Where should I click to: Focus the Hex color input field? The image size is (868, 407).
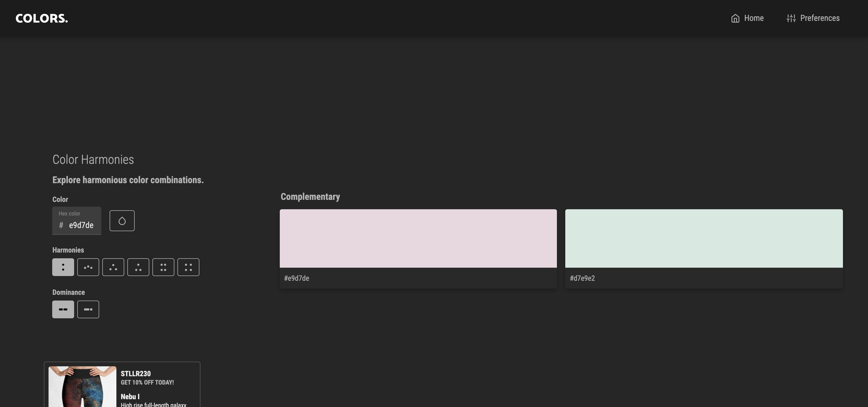point(81,225)
